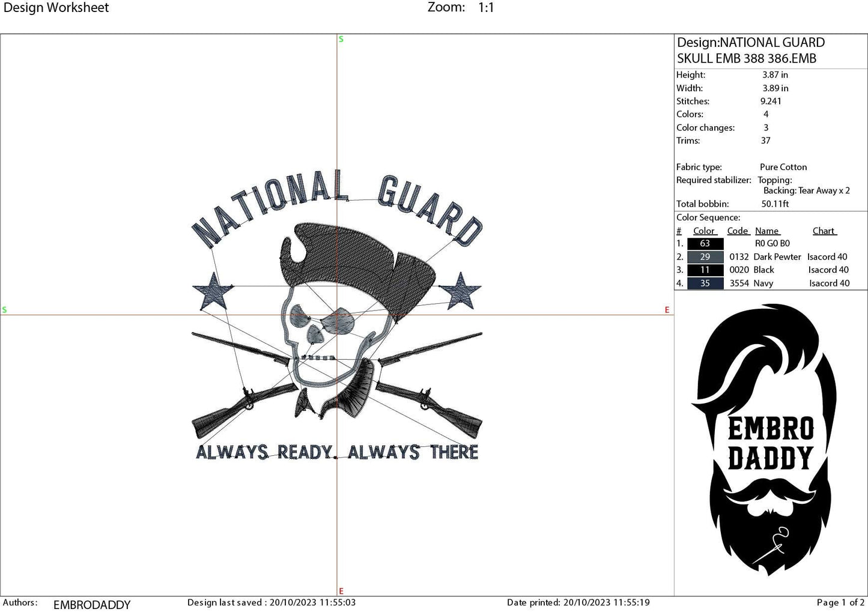Screen dimensions: 868x612
Task: Click the skull embroidery design preview
Action: (337, 315)
